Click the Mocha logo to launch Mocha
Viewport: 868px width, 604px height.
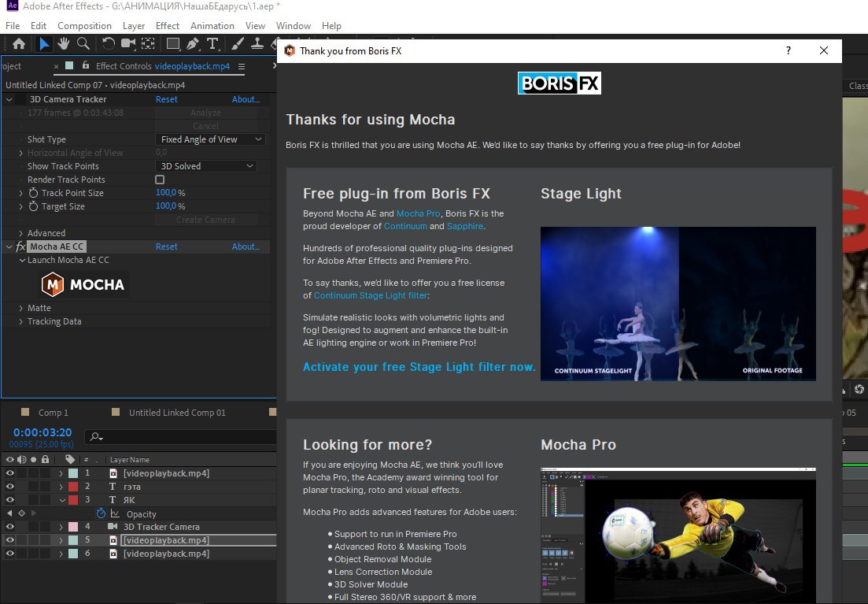(x=83, y=285)
